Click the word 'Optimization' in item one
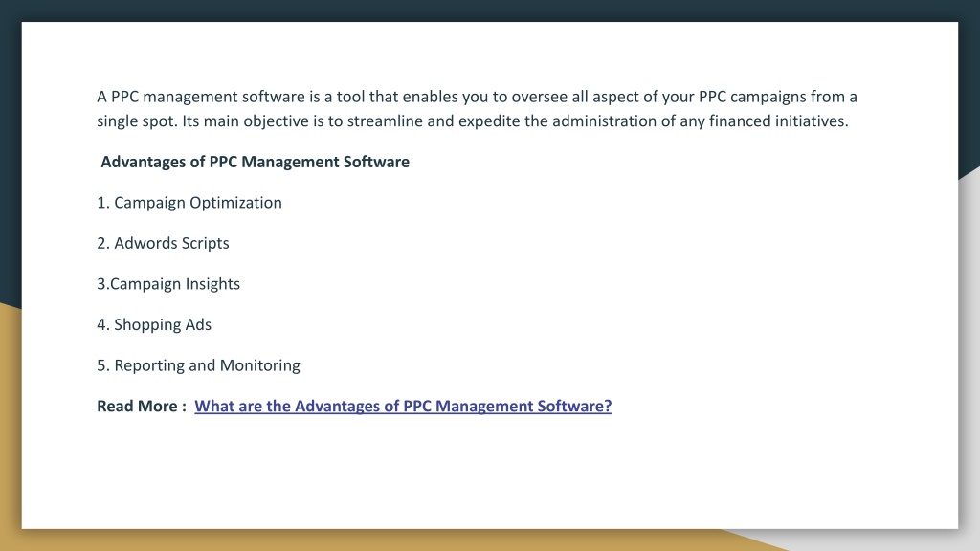 pos(235,203)
